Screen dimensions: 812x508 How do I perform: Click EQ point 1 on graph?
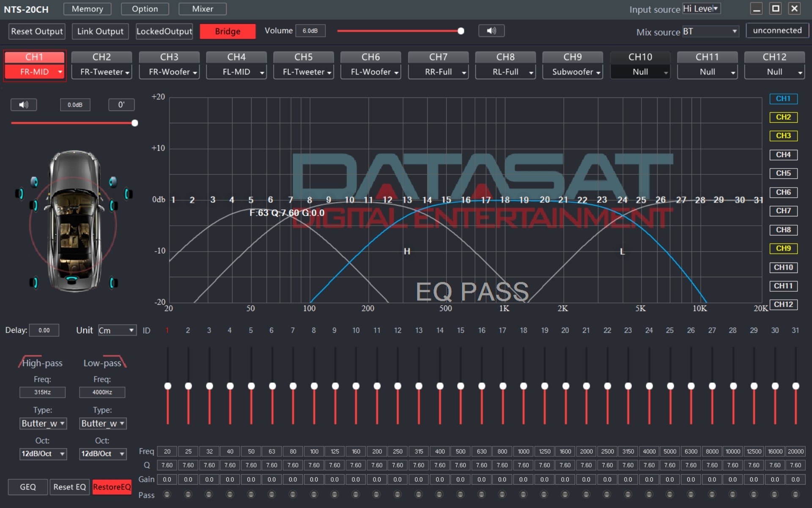(173, 200)
